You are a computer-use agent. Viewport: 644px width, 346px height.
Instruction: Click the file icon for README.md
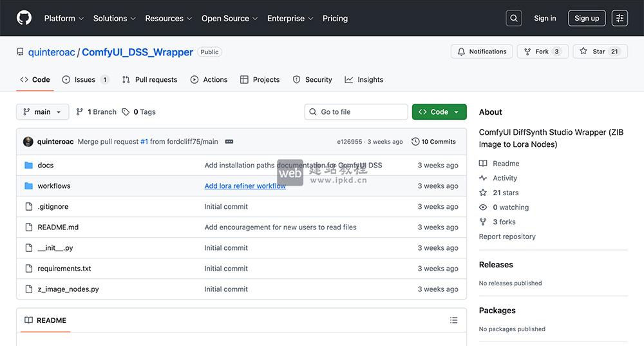coord(29,227)
